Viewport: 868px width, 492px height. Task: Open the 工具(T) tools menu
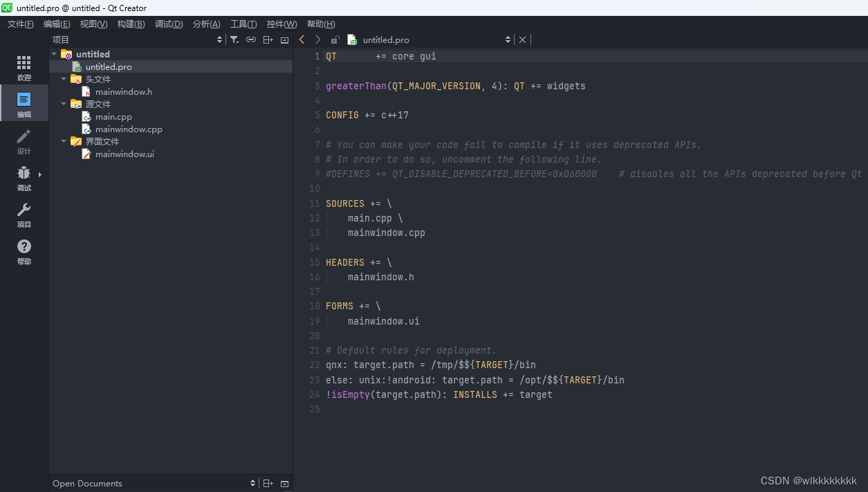[243, 24]
